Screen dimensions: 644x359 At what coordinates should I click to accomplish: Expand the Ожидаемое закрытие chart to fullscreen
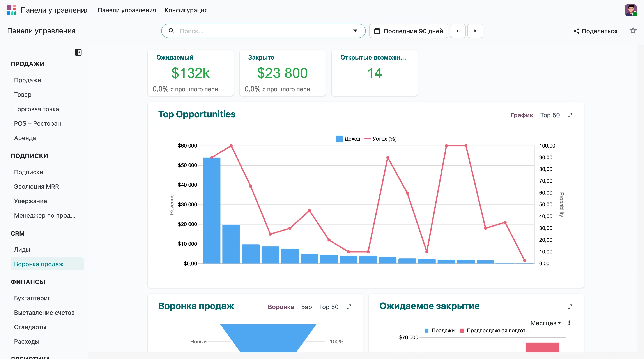pyautogui.click(x=570, y=307)
